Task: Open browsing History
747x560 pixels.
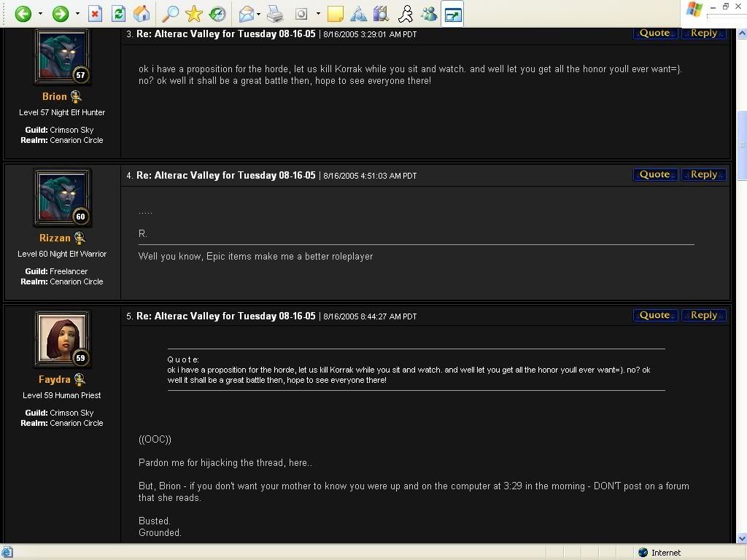Action: coord(217,14)
